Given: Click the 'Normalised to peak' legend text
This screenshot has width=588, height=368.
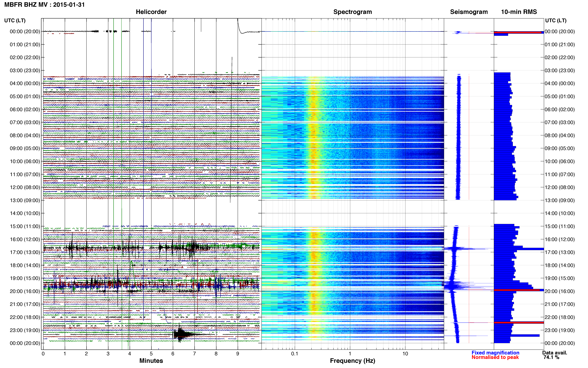Looking at the screenshot, I should pos(495,357).
